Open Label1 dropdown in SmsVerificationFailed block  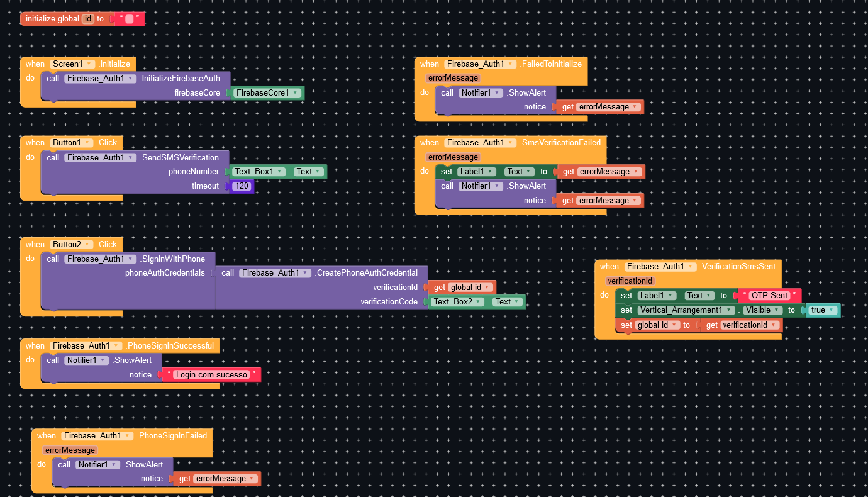coord(477,172)
